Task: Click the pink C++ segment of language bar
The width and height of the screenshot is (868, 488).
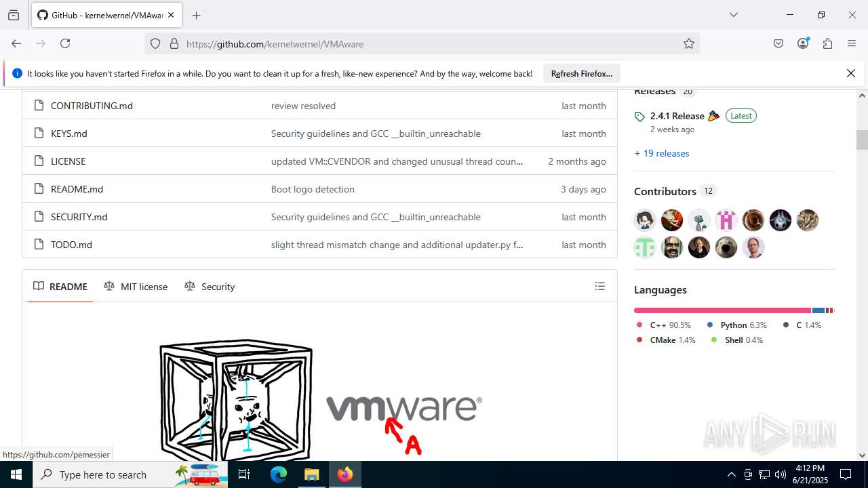Action: pos(722,310)
